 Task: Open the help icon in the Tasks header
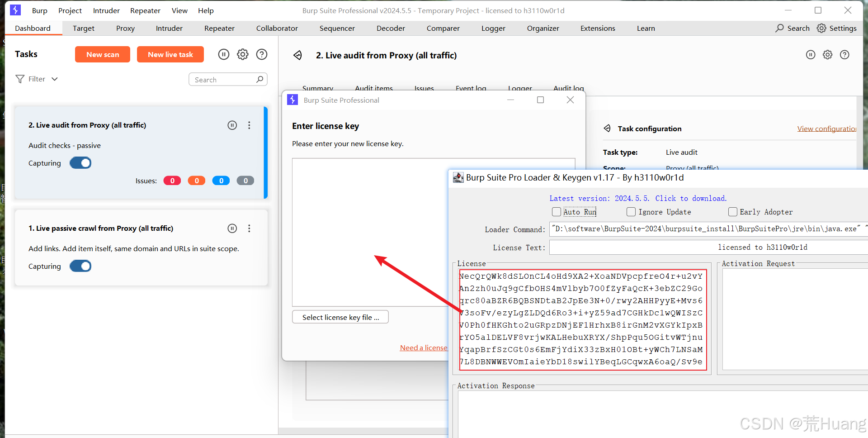click(262, 54)
